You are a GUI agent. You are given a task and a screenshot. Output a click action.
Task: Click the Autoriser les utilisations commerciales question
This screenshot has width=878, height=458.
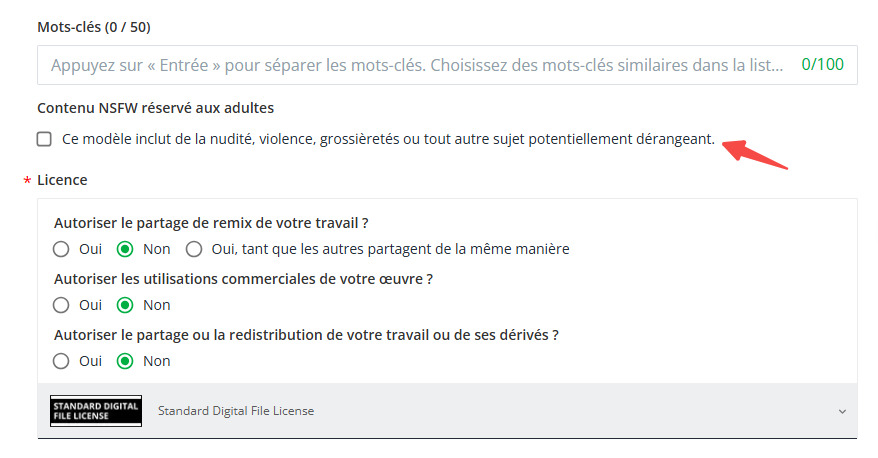tap(244, 279)
